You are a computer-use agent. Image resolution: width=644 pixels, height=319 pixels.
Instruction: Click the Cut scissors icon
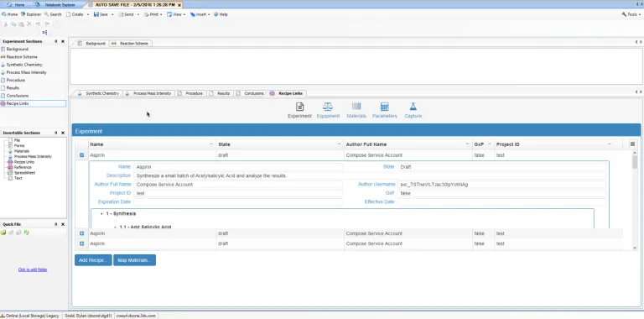6,24
